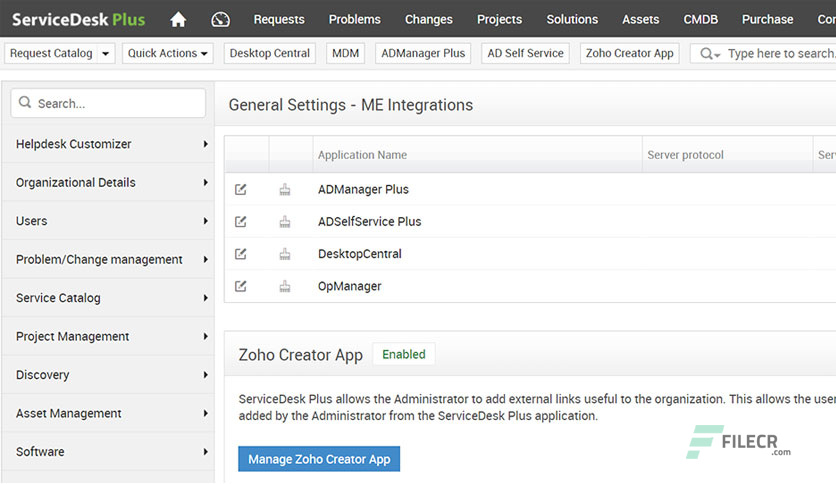Clear ADManager Plus configuration with broom icon
The width and height of the screenshot is (836, 484).
point(285,189)
